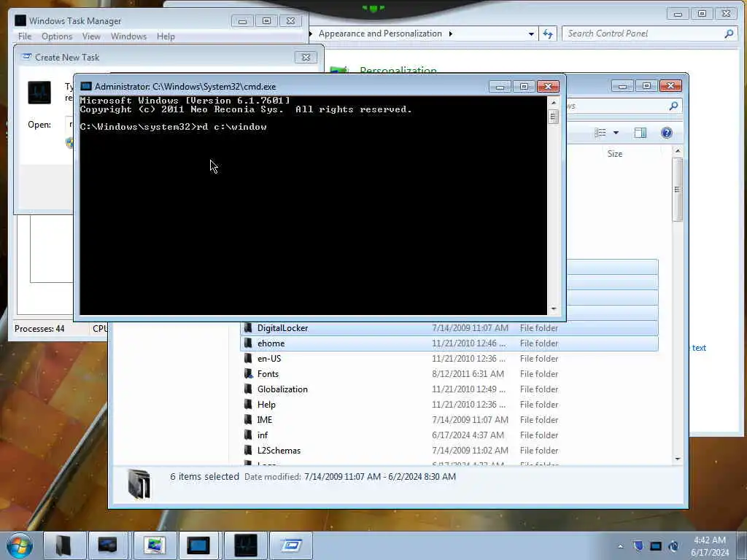Click the cmd scrollbar thumb
The width and height of the screenshot is (747, 560).
click(554, 117)
